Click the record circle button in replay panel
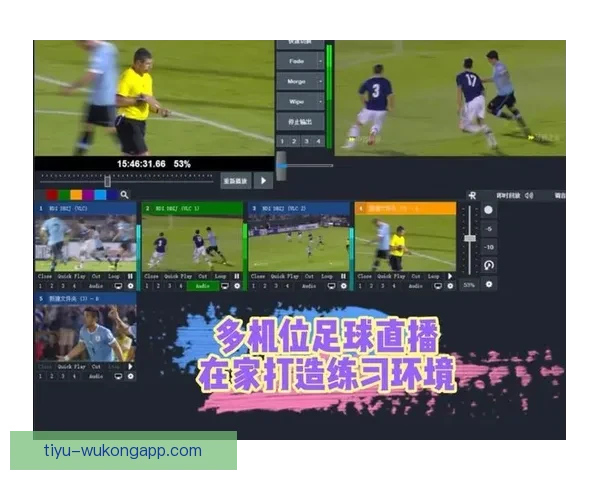The width and height of the screenshot is (600, 480). click(x=488, y=210)
